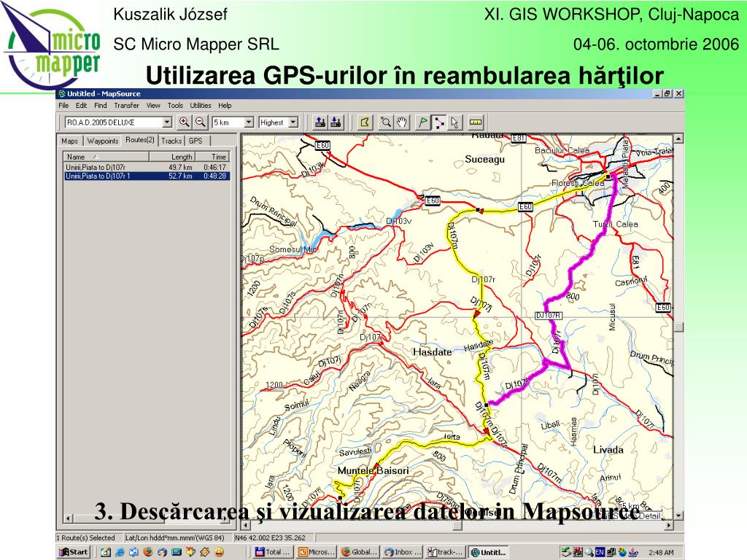Select the Hand pan tool
Image resolution: width=747 pixels, height=560 pixels.
click(402, 122)
